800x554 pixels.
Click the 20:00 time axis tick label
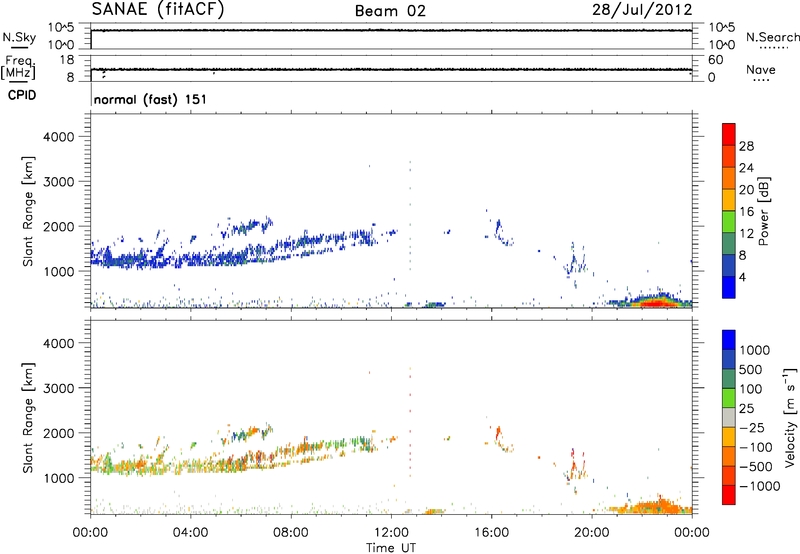[591, 533]
